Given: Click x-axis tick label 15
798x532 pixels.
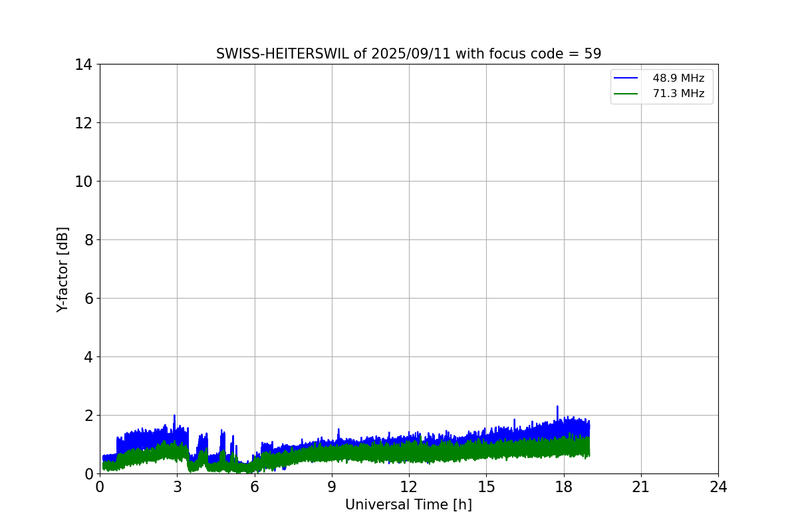Looking at the screenshot, I should (486, 487).
